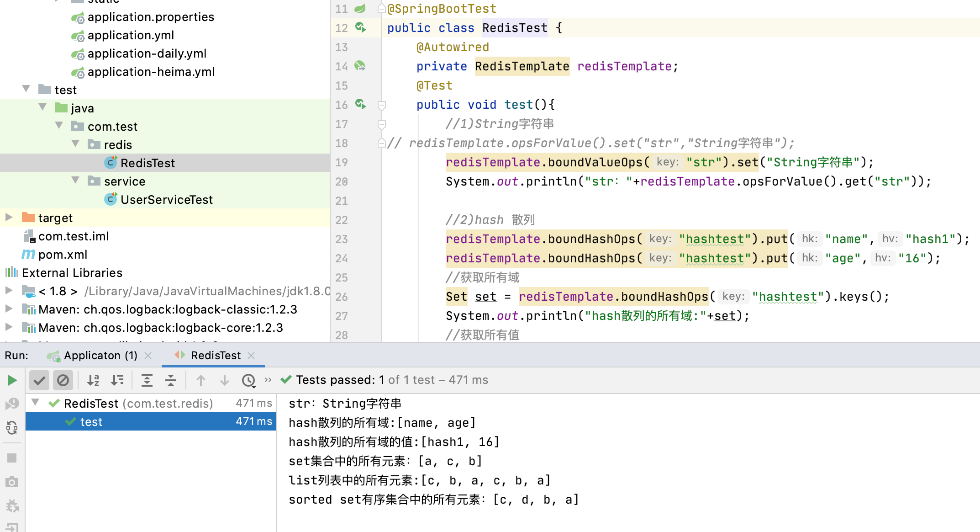This screenshot has width=980, height=532.
Task: Click Collapse All test results icon
Action: pos(171,380)
